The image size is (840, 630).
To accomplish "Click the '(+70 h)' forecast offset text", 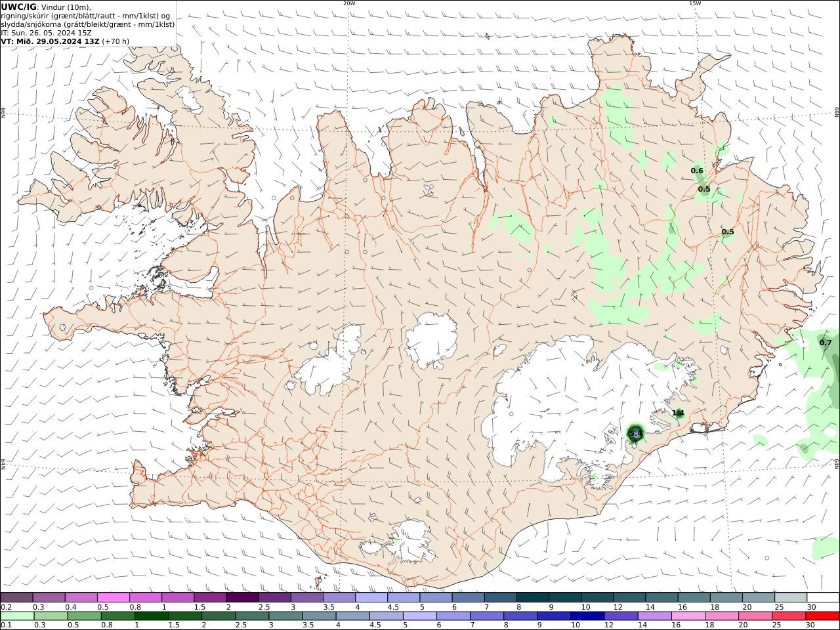I will pos(115,41).
